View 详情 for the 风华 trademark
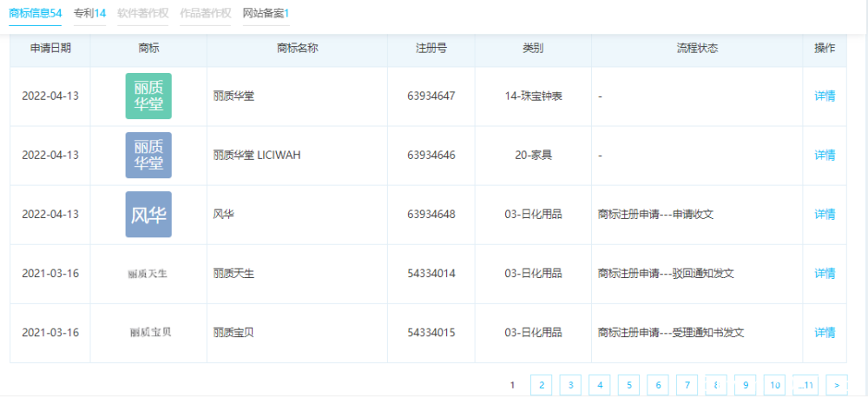The height and width of the screenshot is (398, 868). tap(825, 215)
